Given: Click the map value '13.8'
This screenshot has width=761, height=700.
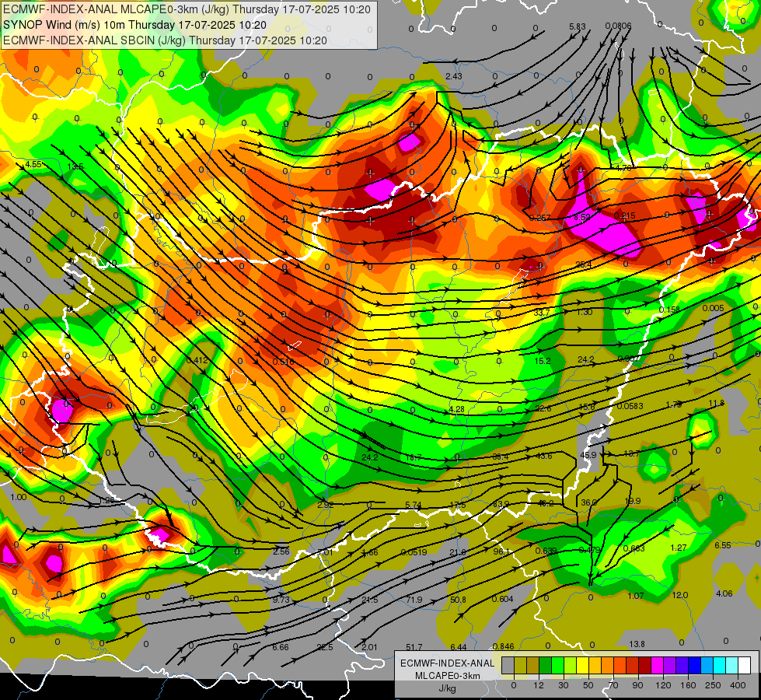Looking at the screenshot, I should (x=637, y=645).
